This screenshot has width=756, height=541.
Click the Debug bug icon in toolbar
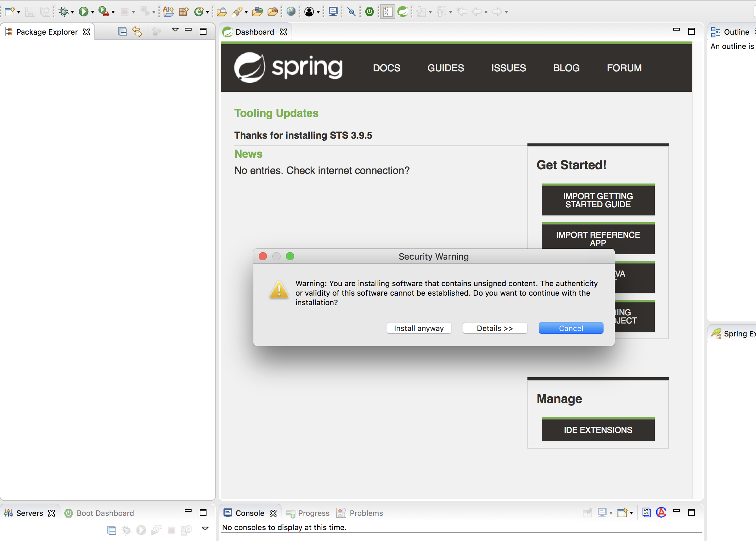click(64, 12)
